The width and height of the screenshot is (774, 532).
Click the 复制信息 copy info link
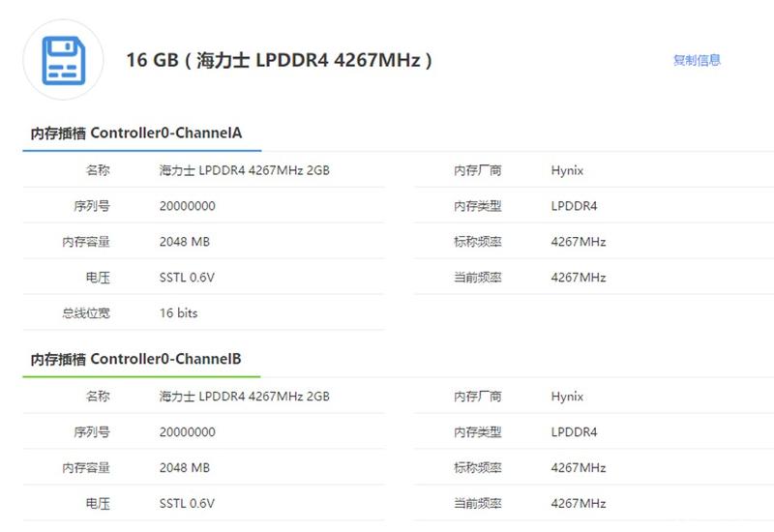(x=697, y=60)
